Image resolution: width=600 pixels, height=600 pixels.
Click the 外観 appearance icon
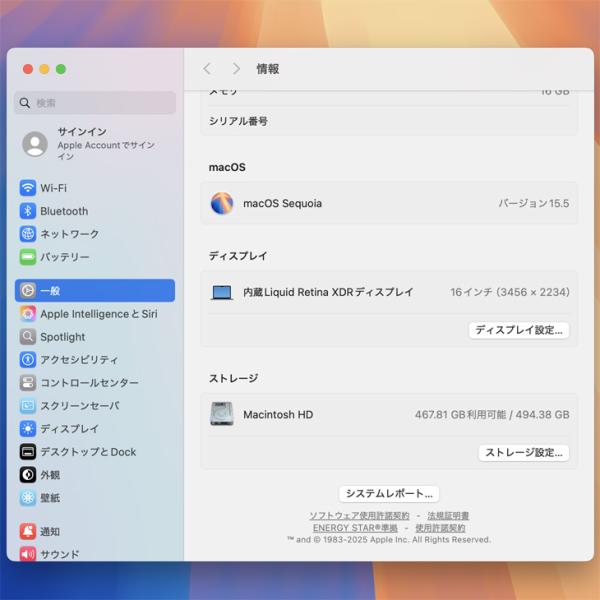click(x=28, y=475)
